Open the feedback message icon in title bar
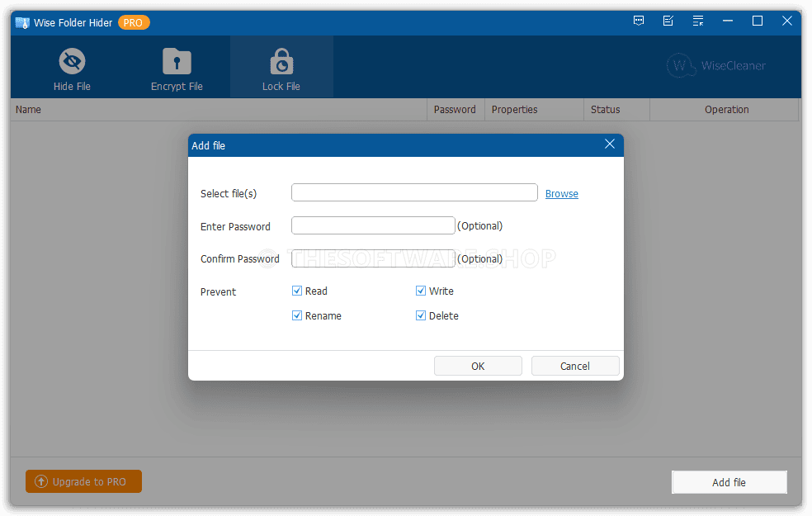 point(639,21)
